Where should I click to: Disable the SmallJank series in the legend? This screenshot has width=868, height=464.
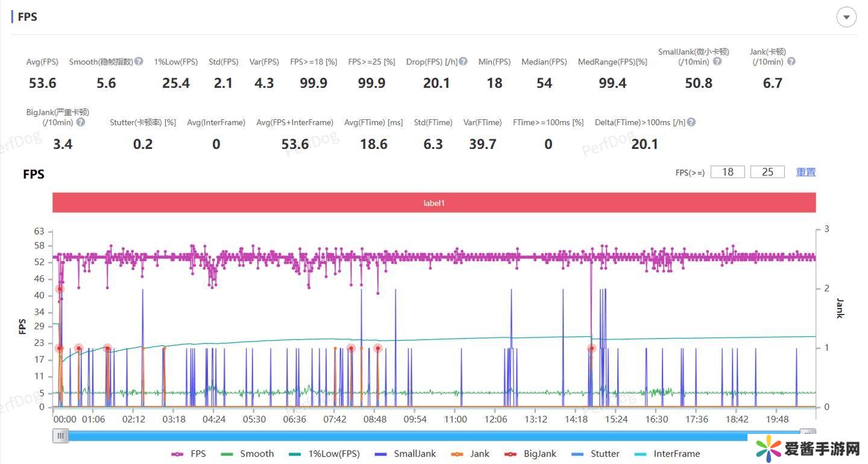404,454
